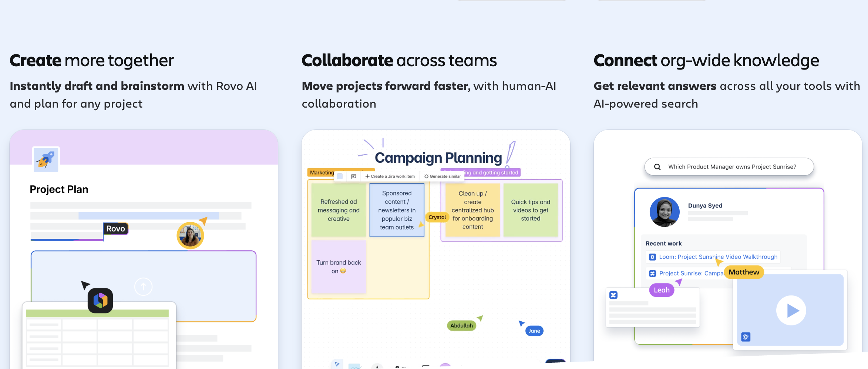868x369 pixels.
Task: Click the upload arrow circle icon
Action: point(144,287)
